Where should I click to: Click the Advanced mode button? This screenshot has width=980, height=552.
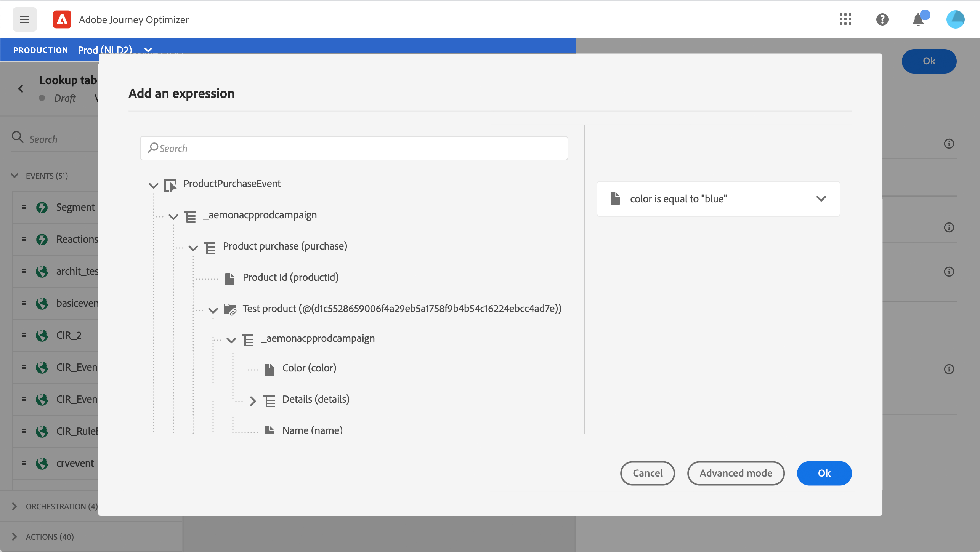[736, 473]
